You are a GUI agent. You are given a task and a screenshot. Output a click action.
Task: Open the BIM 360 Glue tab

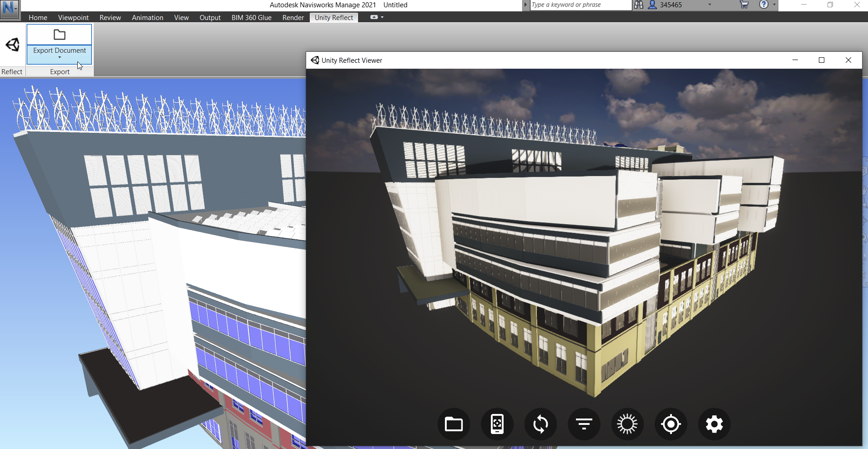[251, 18]
